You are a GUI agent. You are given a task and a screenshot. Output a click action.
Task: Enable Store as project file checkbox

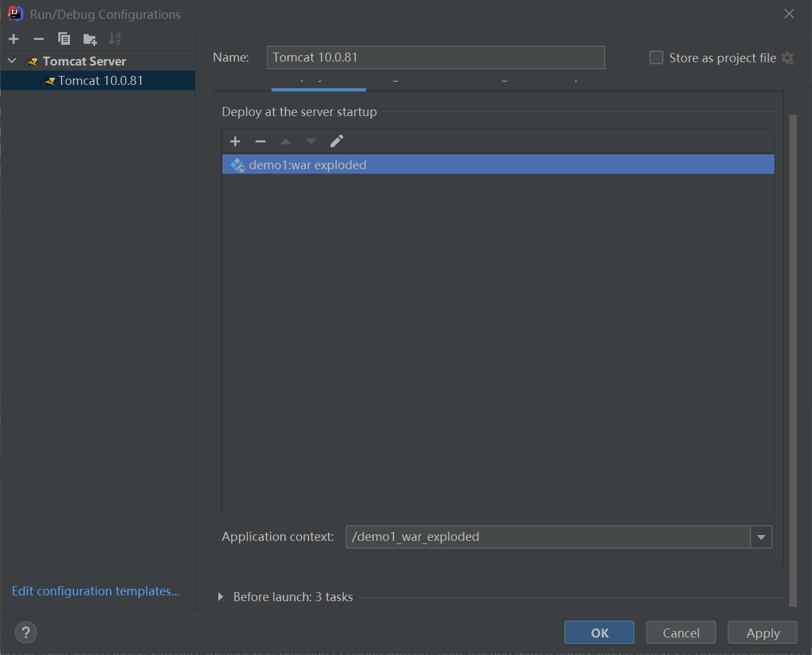[x=656, y=58]
